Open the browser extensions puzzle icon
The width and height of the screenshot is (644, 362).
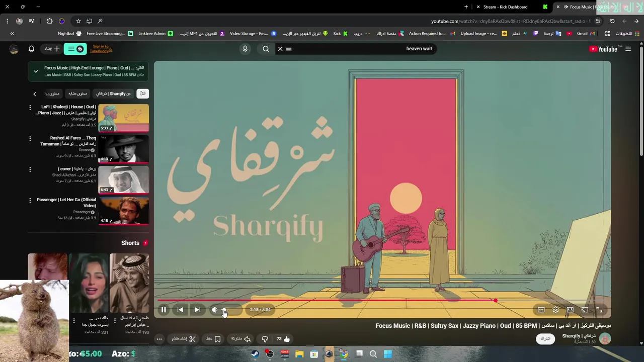[50, 21]
